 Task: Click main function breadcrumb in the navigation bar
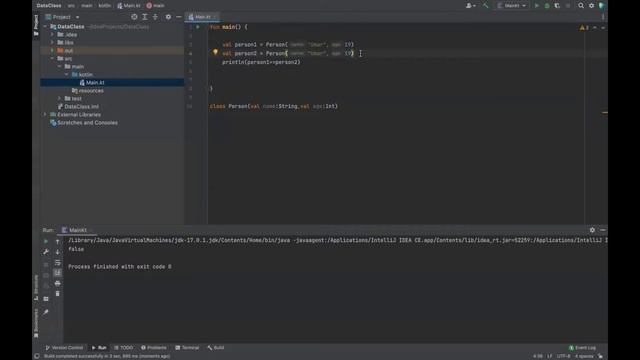click(156, 6)
